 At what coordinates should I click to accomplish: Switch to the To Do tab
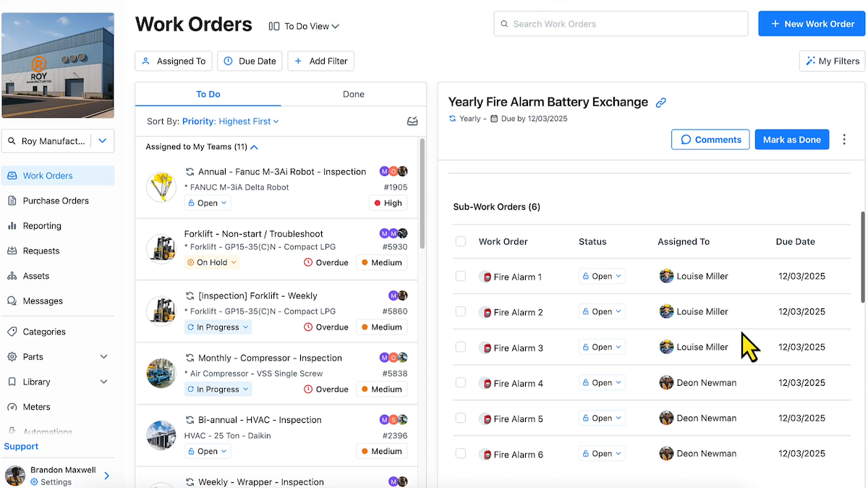(x=208, y=94)
